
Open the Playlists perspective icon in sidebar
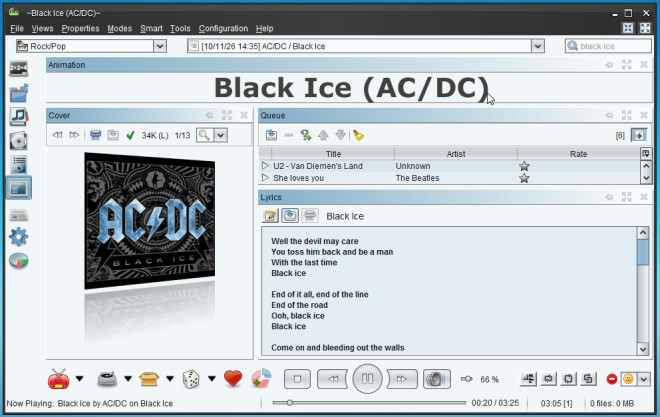pos(19,165)
